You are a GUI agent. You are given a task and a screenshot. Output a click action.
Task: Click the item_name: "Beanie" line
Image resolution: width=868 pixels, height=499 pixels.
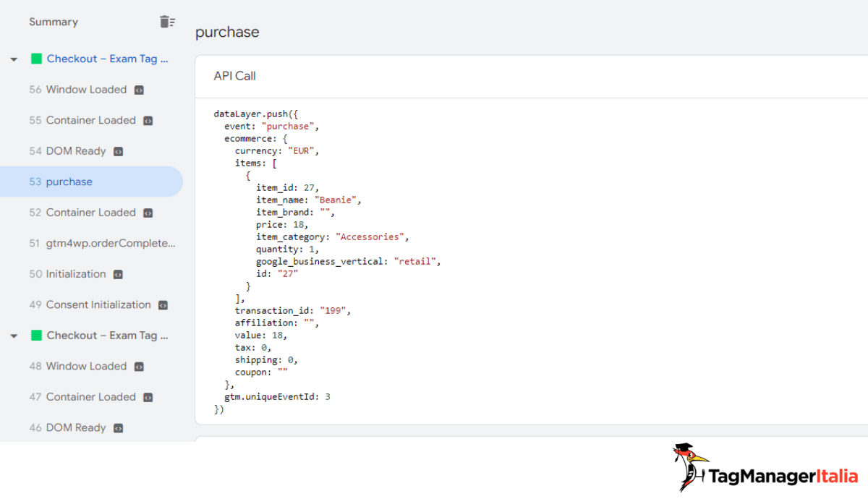pos(309,200)
